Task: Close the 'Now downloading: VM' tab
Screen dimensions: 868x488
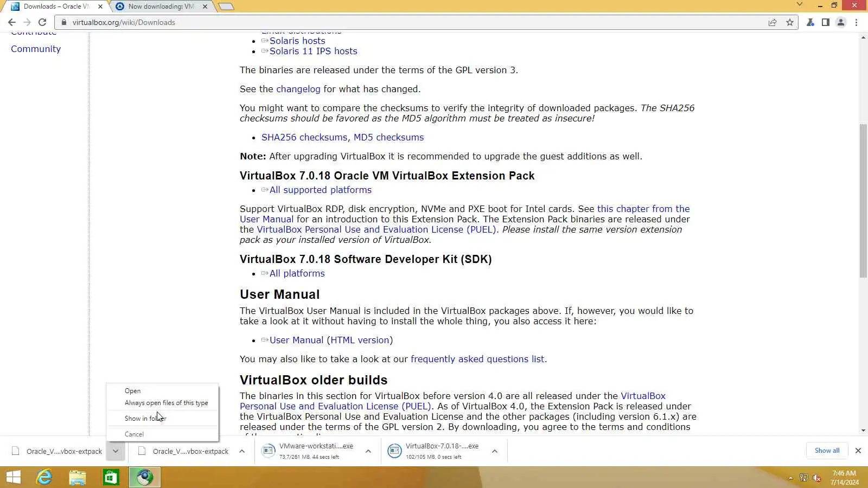Action: coord(205,7)
